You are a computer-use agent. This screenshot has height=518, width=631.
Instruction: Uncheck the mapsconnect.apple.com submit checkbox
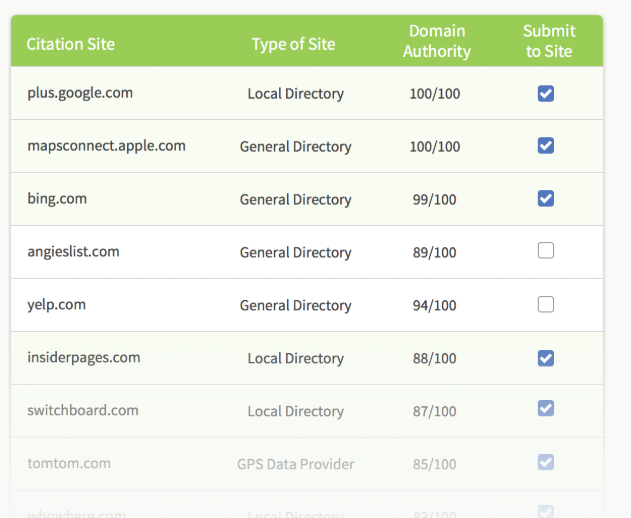click(545, 146)
